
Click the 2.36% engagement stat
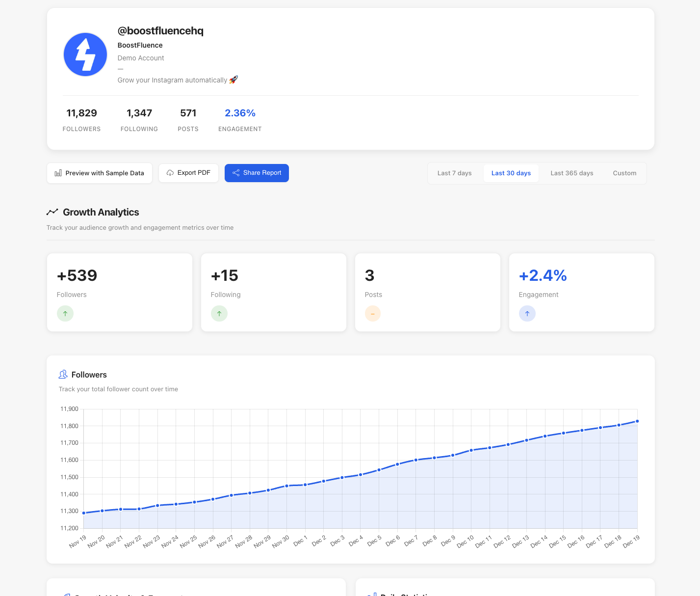click(x=240, y=113)
